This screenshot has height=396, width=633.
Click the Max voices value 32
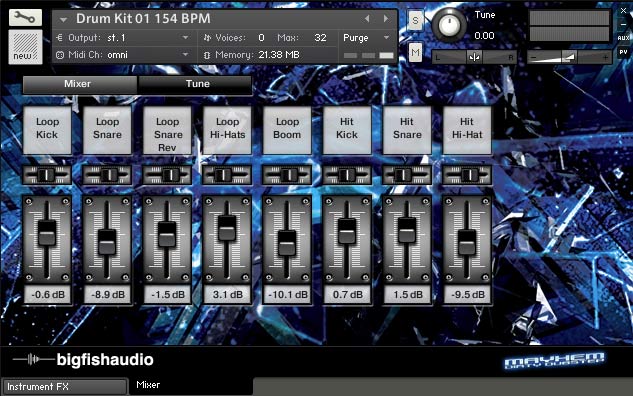pyautogui.click(x=320, y=38)
